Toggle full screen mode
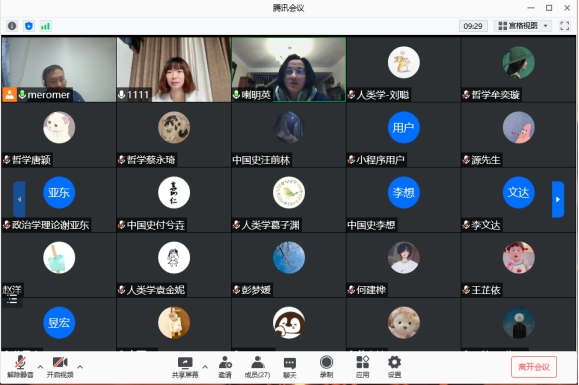This screenshot has width=579, height=385. [565, 26]
